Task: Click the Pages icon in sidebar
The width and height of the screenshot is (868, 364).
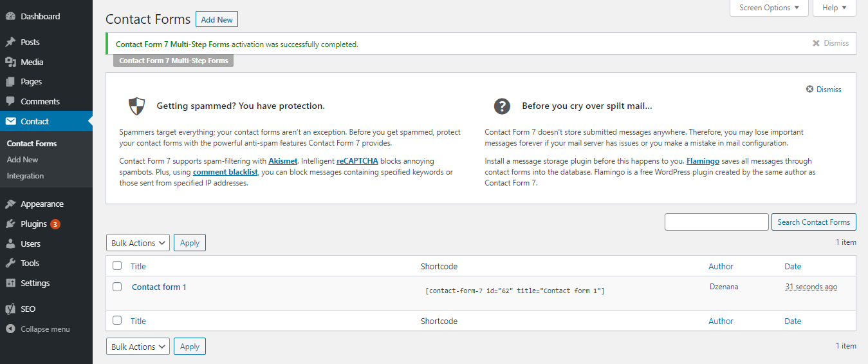Action: [x=10, y=82]
